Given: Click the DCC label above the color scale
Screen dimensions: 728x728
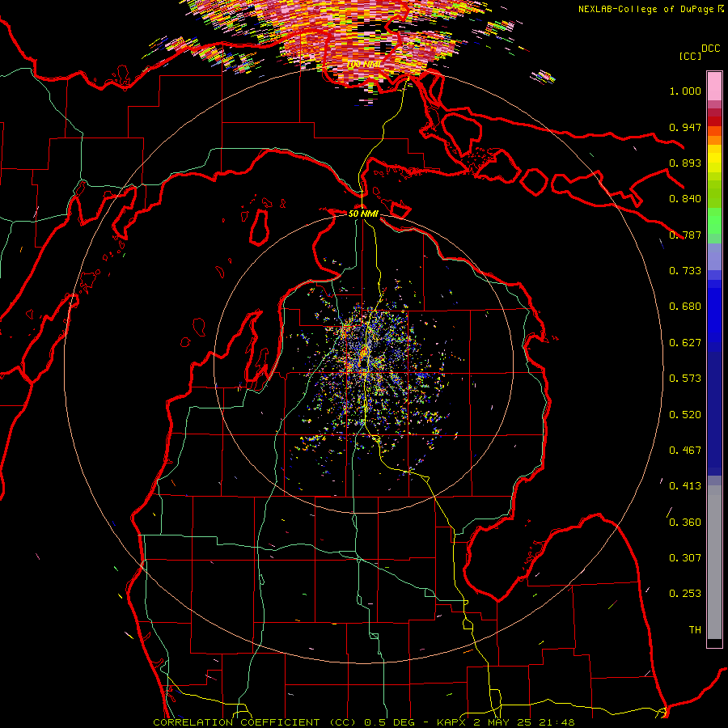Looking at the screenshot, I should [710, 49].
